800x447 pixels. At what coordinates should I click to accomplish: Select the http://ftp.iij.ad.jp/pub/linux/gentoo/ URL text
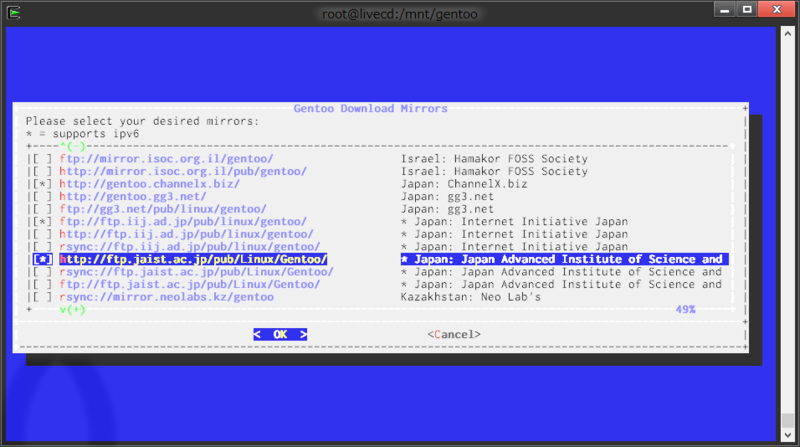(186, 234)
